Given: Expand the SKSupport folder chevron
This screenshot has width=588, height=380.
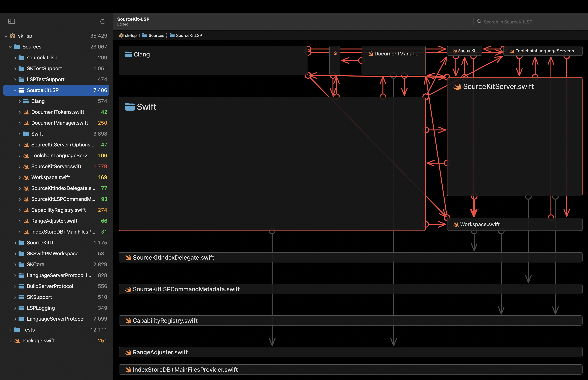Looking at the screenshot, I should [15, 297].
